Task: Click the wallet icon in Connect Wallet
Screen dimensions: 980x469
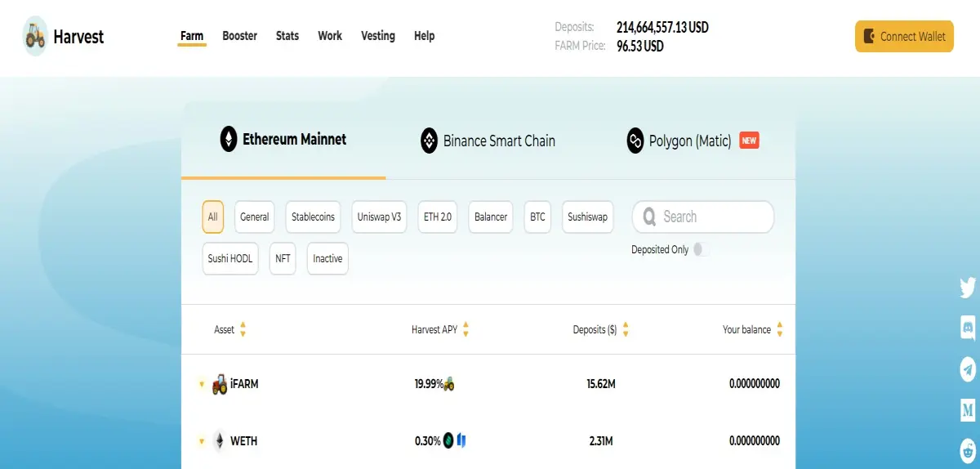Action: (x=871, y=37)
